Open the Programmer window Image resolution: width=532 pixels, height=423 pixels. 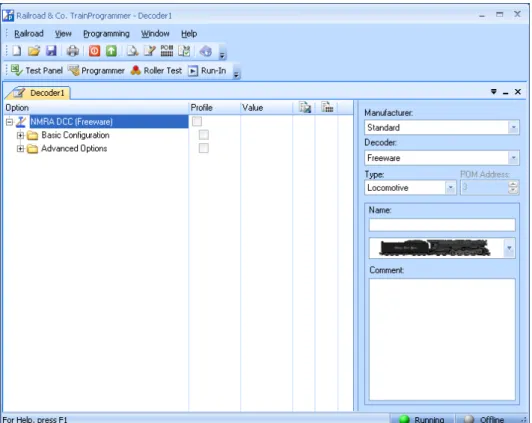[96, 71]
